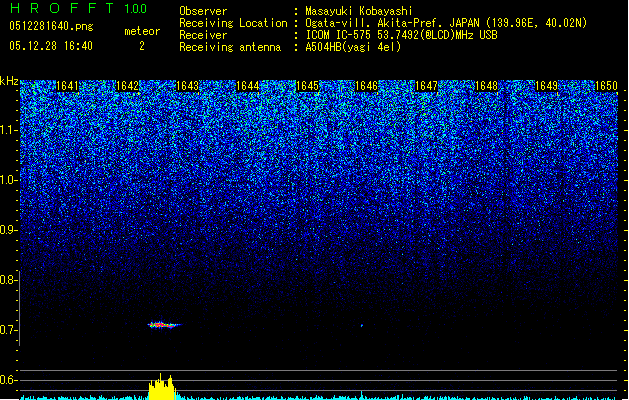The image size is (629, 400).
Task: Click the small cyan spike near 1646 in power graph
Action: 361,395
